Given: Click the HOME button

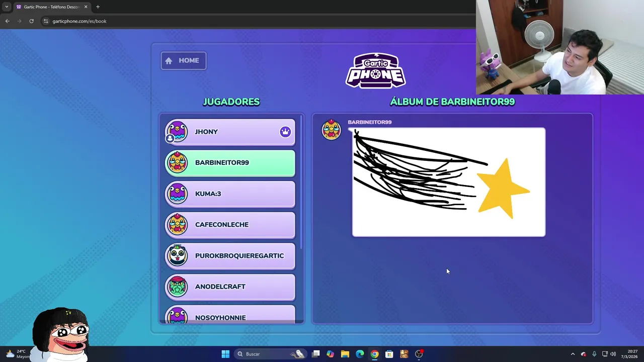Looking at the screenshot, I should pyautogui.click(x=183, y=61).
